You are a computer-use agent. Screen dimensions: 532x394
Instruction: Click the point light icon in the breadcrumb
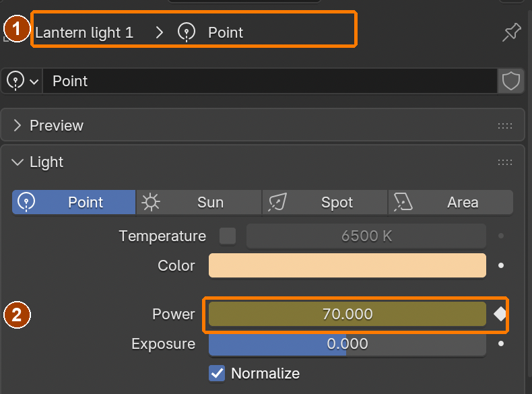point(187,32)
